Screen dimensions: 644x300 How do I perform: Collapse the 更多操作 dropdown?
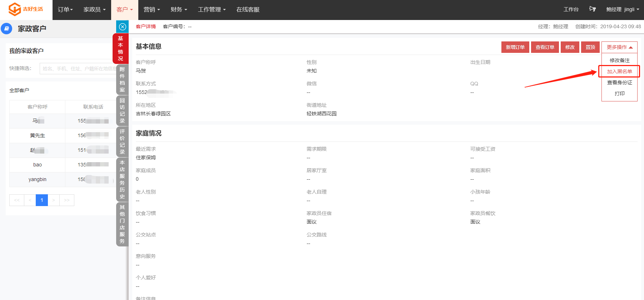[619, 47]
